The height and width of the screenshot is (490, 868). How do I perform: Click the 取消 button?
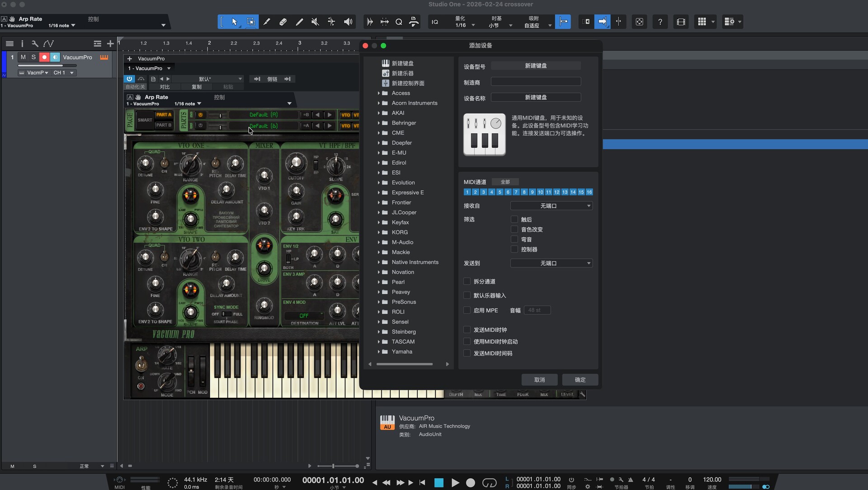click(539, 380)
